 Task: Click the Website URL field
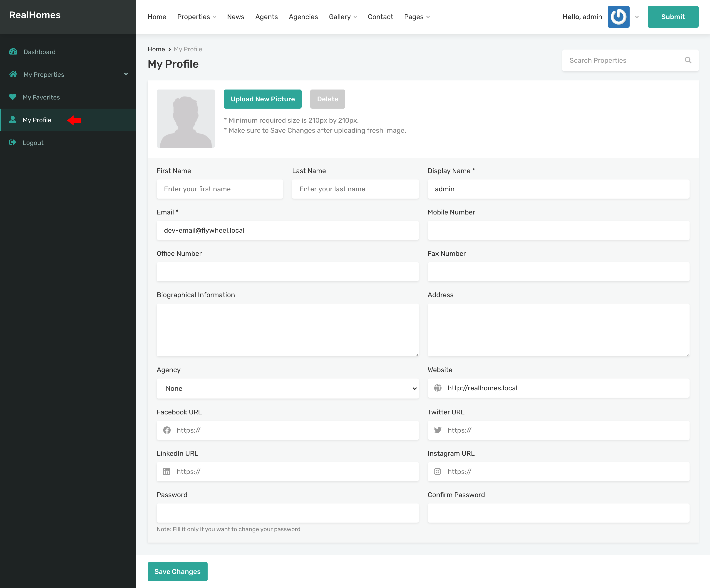pyautogui.click(x=559, y=388)
